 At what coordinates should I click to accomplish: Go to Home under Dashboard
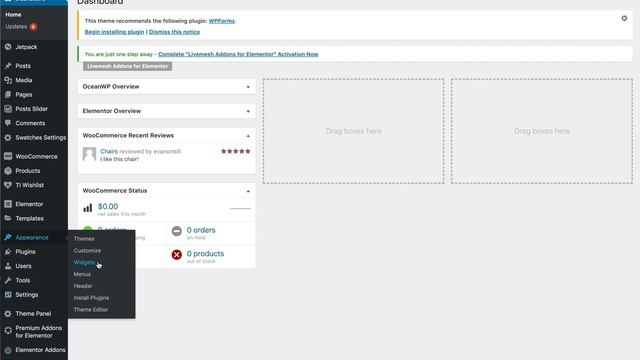(x=13, y=15)
